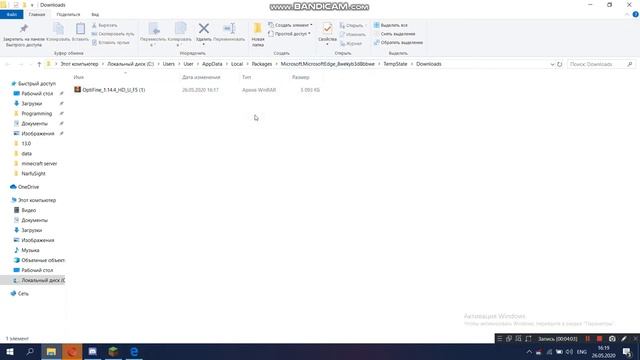The image size is (640, 360).
Task: Open the minecraft server folder in sidebar
Action: point(39,164)
